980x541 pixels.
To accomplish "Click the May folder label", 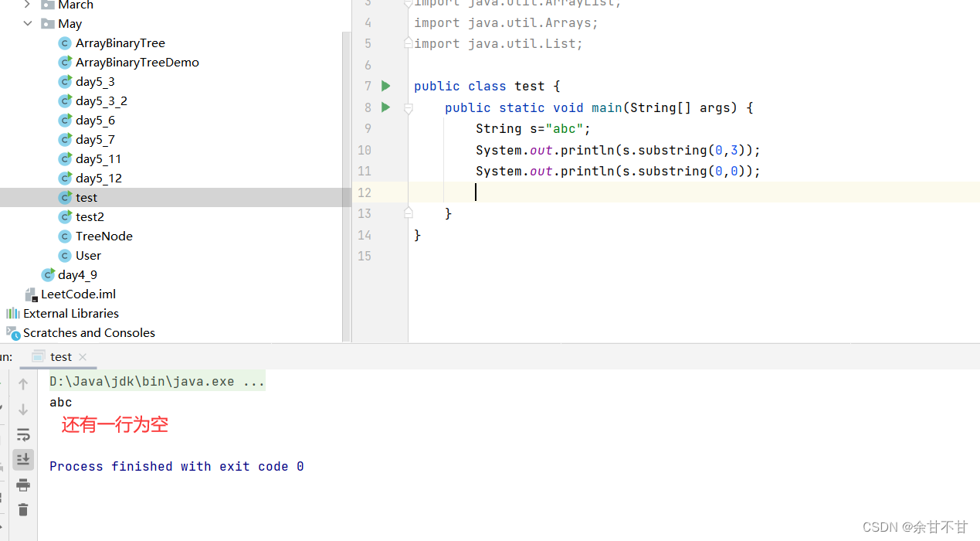I will [70, 24].
